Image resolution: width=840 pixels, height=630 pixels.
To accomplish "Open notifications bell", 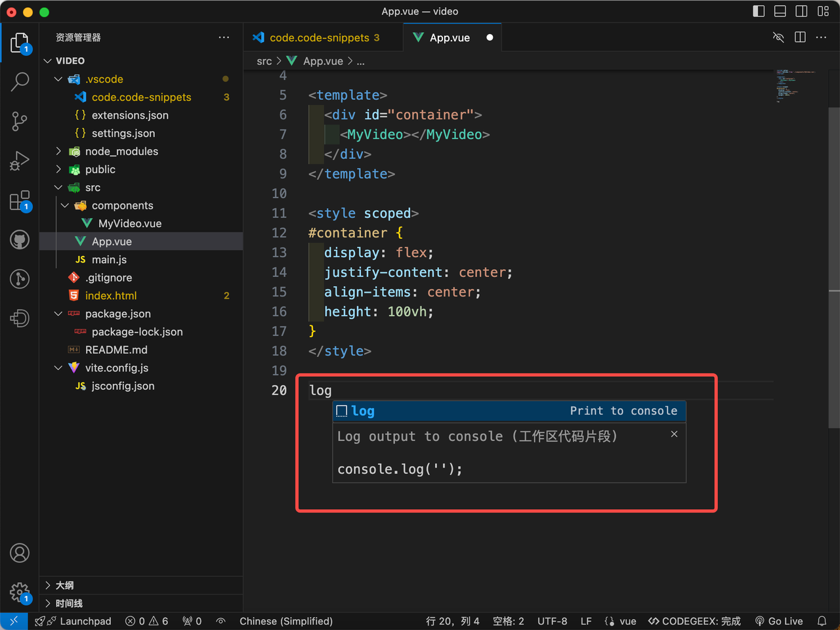I will [822, 621].
